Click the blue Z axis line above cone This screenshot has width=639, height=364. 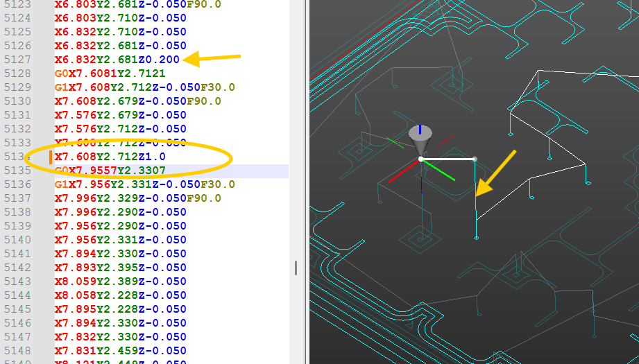421,129
